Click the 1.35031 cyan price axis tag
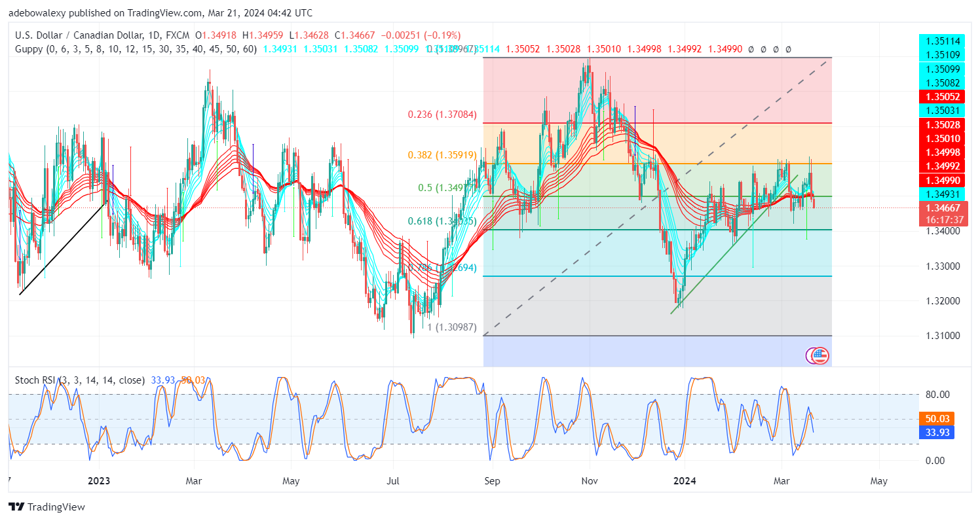The width and height of the screenshot is (980, 521). pos(943,110)
